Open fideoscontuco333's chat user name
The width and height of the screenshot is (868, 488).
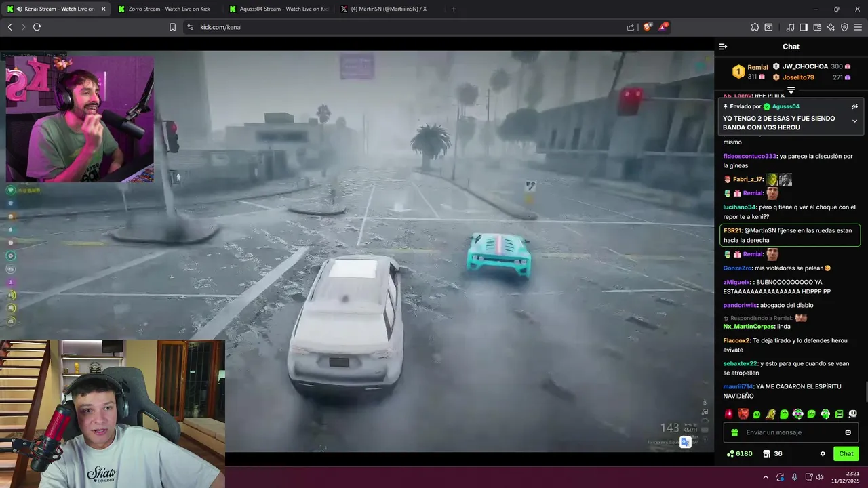point(749,156)
